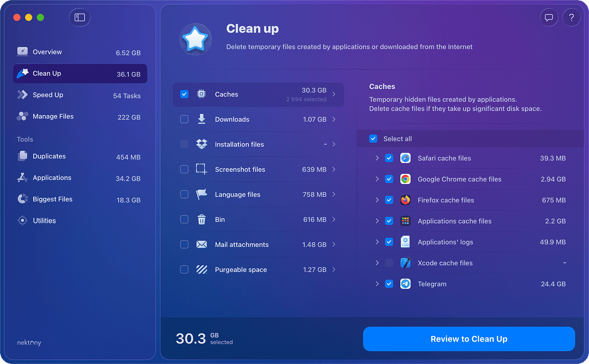
Task: Click the Mail attachments envelope icon
Action: coord(200,244)
